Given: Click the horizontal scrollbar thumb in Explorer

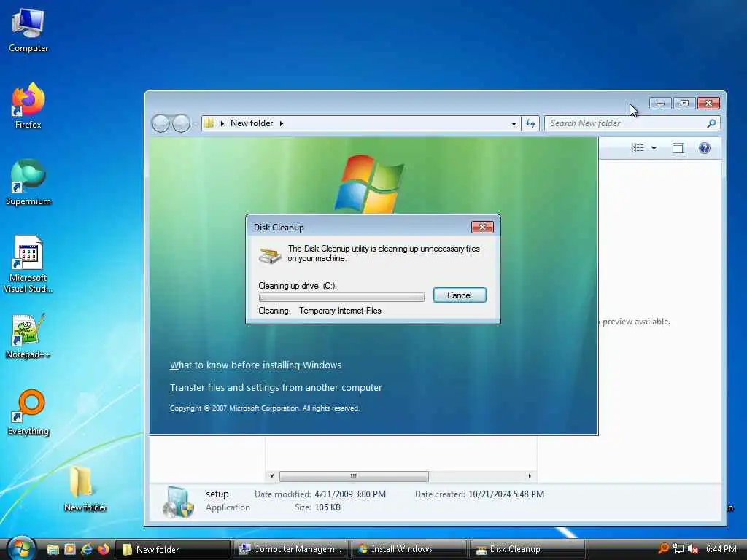Looking at the screenshot, I should point(354,475).
